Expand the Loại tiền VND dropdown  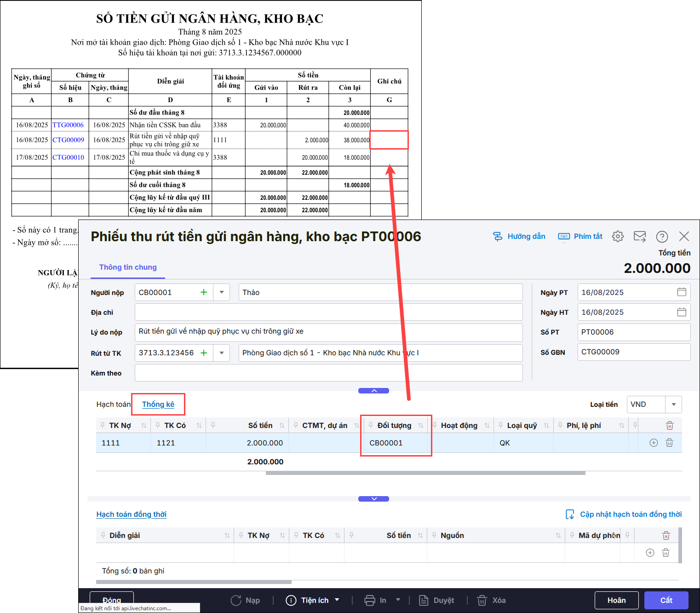point(673,405)
